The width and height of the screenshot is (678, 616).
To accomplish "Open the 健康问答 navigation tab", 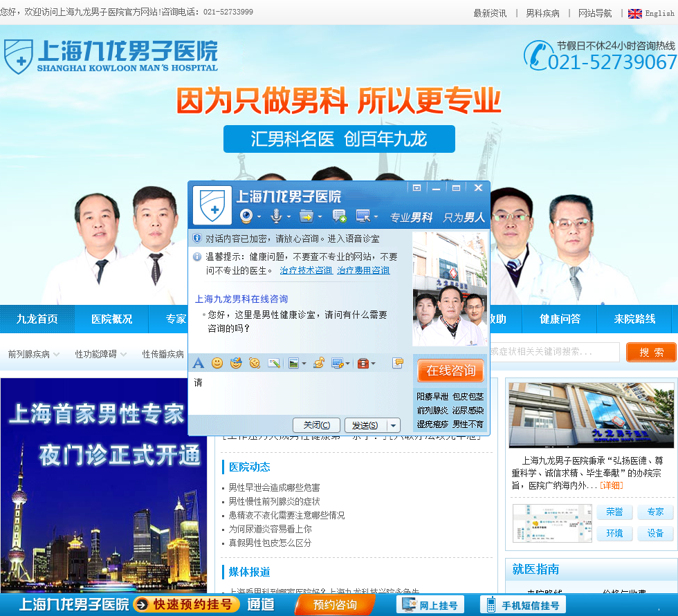I will click(560, 319).
